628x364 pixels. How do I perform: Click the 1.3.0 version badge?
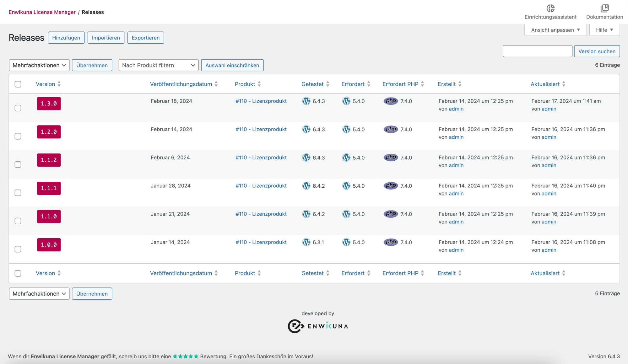point(49,104)
